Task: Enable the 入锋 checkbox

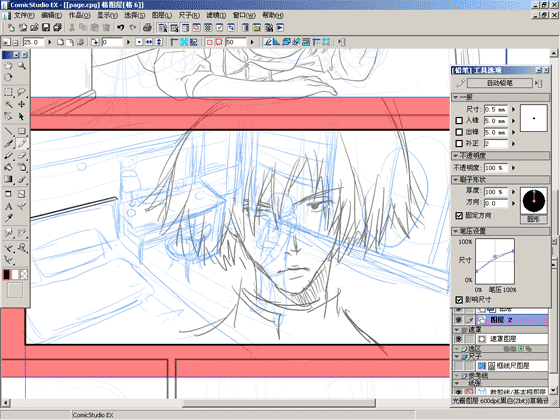Action: [x=459, y=121]
